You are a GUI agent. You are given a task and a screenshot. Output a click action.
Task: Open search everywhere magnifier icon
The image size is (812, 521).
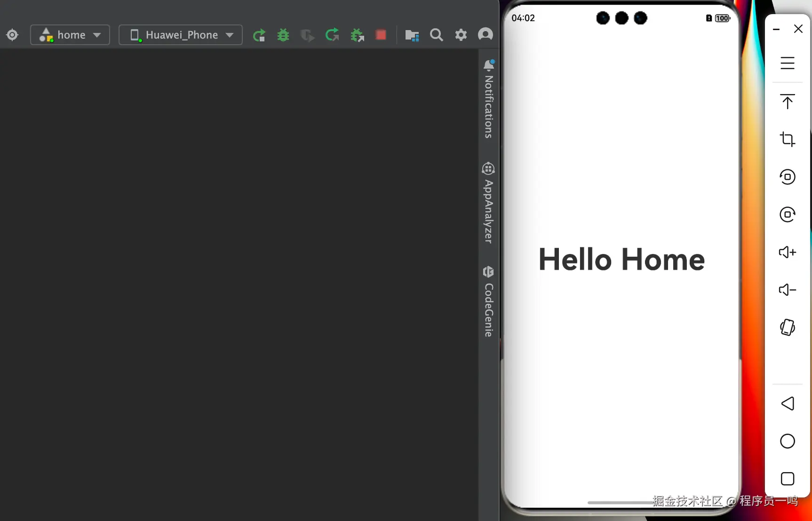point(437,35)
